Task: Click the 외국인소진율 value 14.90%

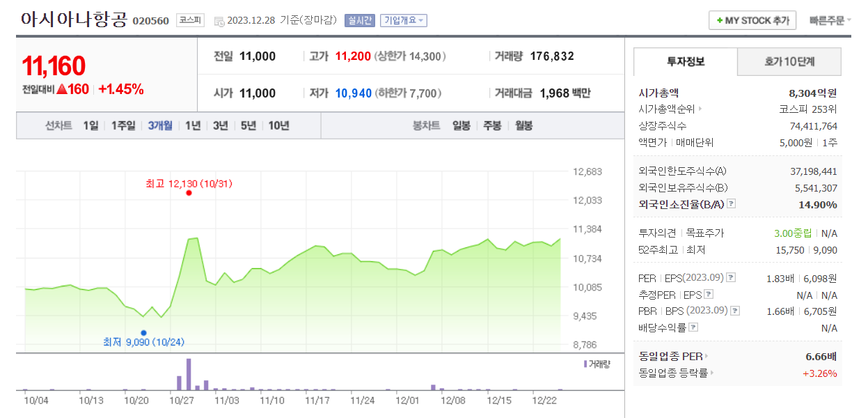Action: 818,204
